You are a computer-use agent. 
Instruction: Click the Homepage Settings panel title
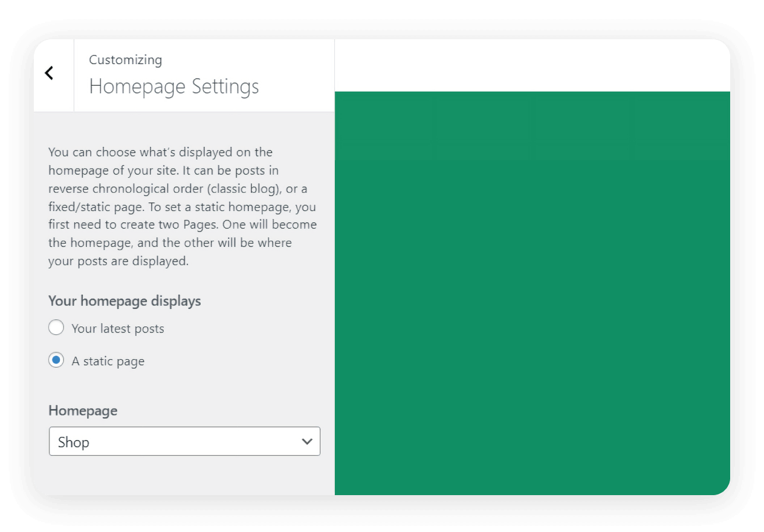(x=174, y=86)
